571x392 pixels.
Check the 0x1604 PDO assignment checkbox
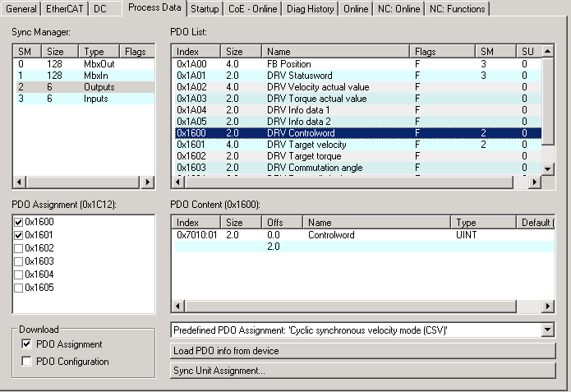[x=19, y=274]
